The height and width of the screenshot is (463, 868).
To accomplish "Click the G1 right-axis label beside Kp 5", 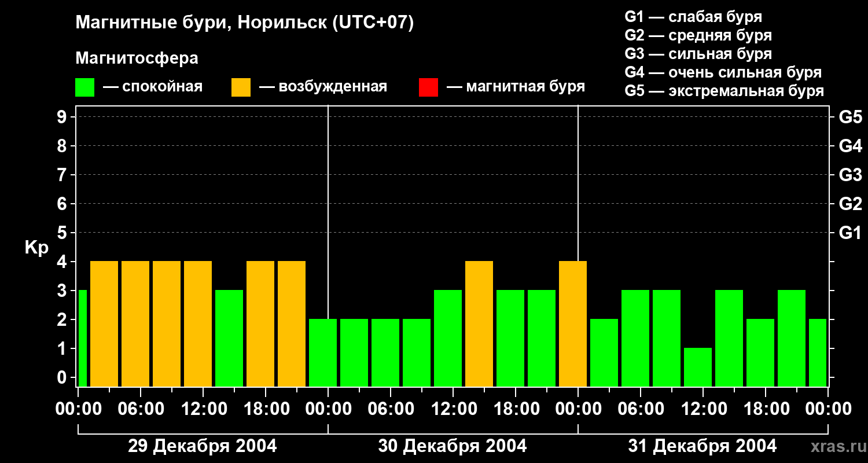I will click(850, 233).
